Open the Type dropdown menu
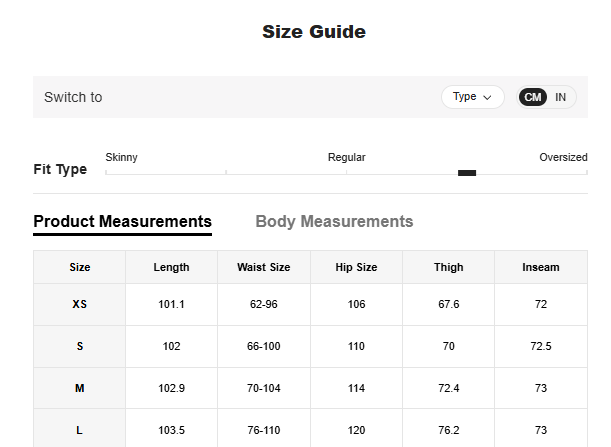This screenshot has height=447, width=611. tap(472, 97)
